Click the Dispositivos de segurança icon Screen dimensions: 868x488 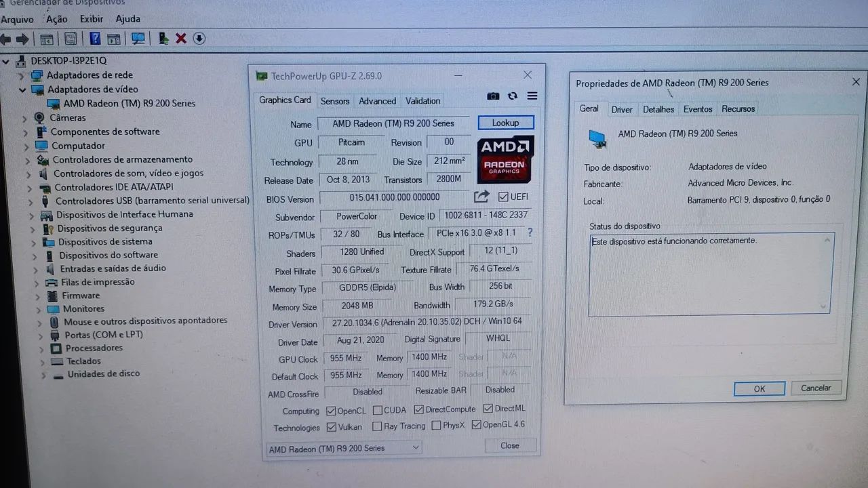(x=47, y=228)
